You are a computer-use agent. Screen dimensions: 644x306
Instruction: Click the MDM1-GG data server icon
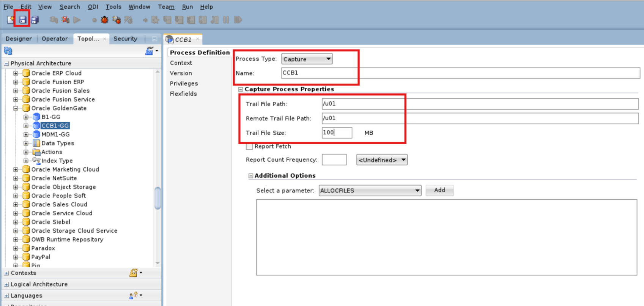(x=36, y=134)
